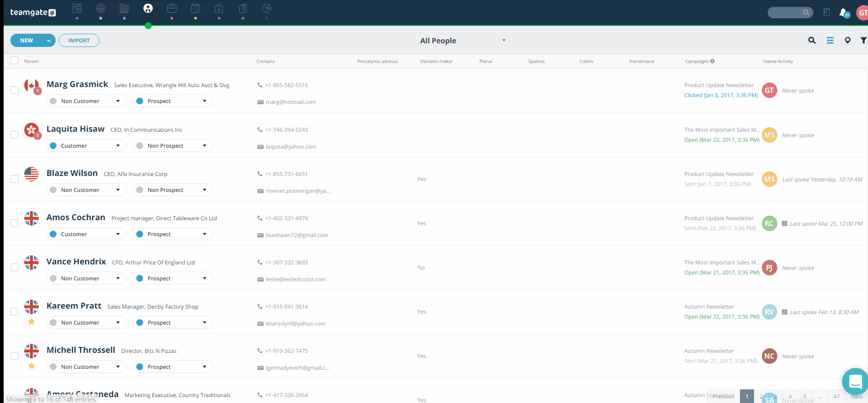This screenshot has width=868, height=403.
Task: Open Blaze Wilson's Non Prospect dropdown
Action: tap(173, 190)
